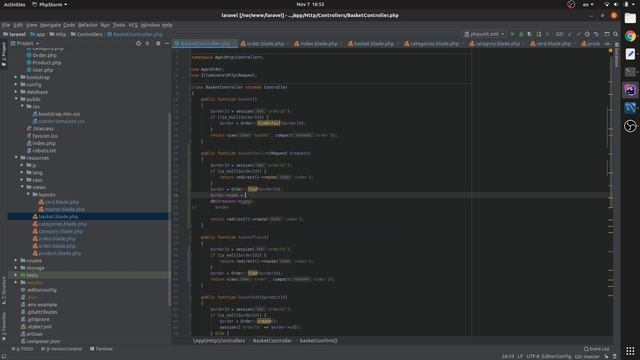
Task: Expand the tests folder
Action: pyautogui.click(x=16, y=275)
